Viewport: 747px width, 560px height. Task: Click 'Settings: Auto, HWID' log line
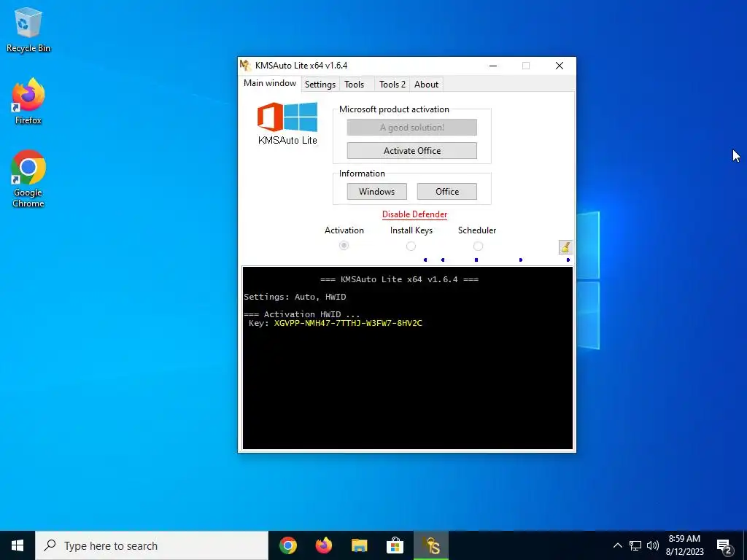(x=295, y=297)
